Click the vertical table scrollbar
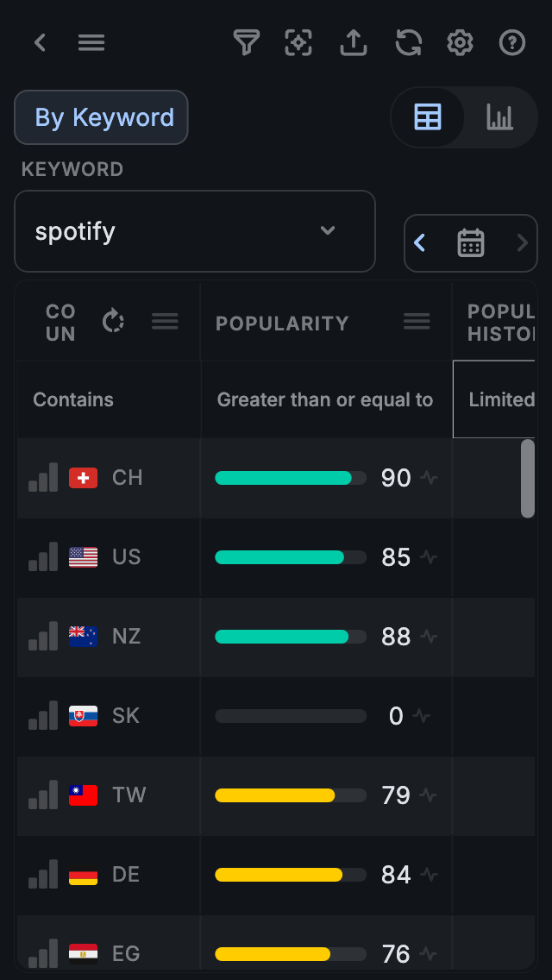Image resolution: width=552 pixels, height=980 pixels. click(528, 479)
